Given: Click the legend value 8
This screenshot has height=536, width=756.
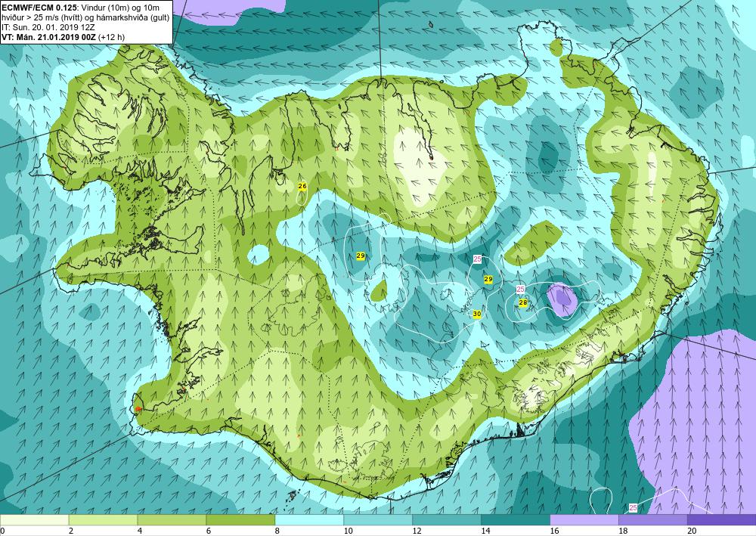Looking at the screenshot, I should pyautogui.click(x=277, y=531).
